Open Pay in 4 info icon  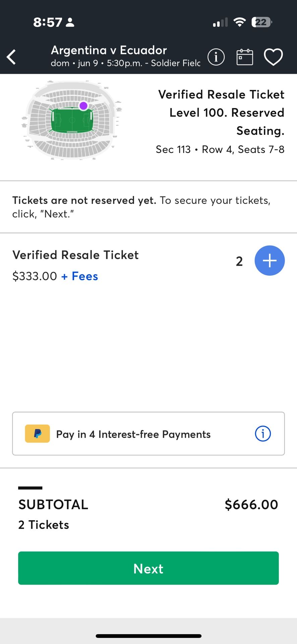pyautogui.click(x=263, y=434)
